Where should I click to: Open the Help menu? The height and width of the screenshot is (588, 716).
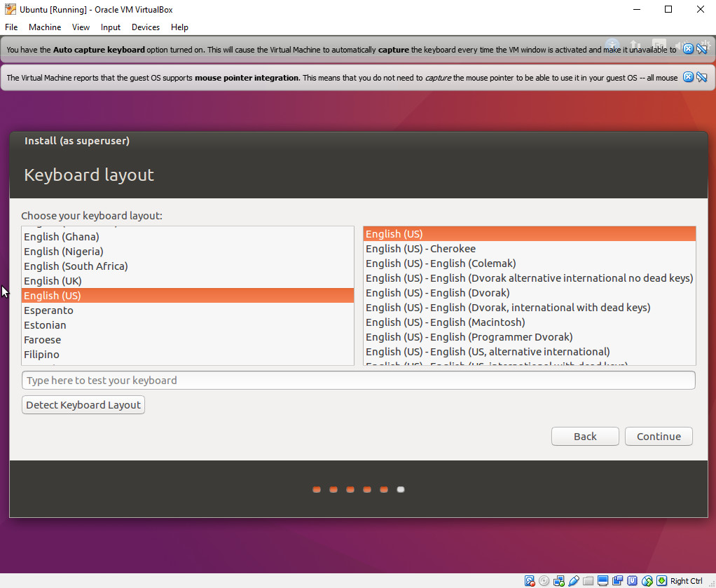179,27
